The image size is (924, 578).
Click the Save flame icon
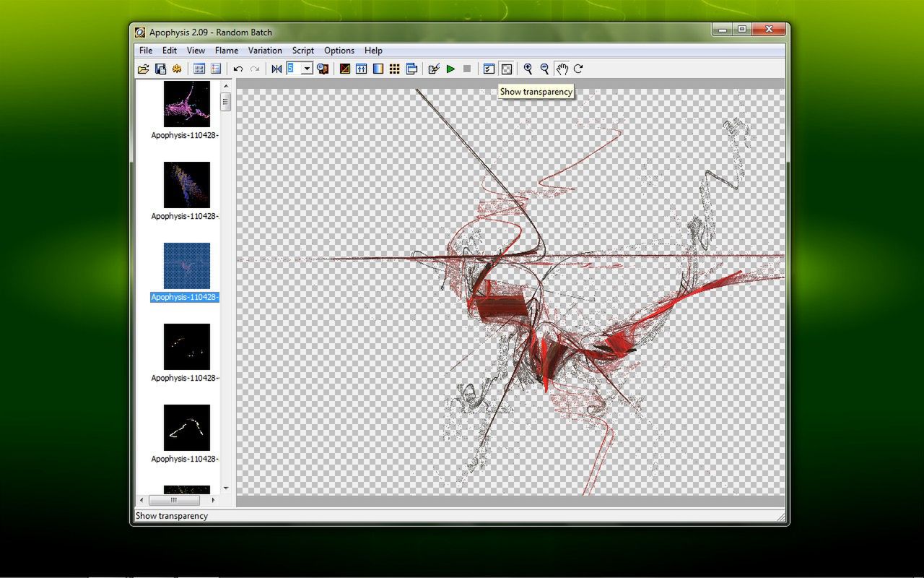[x=160, y=69]
